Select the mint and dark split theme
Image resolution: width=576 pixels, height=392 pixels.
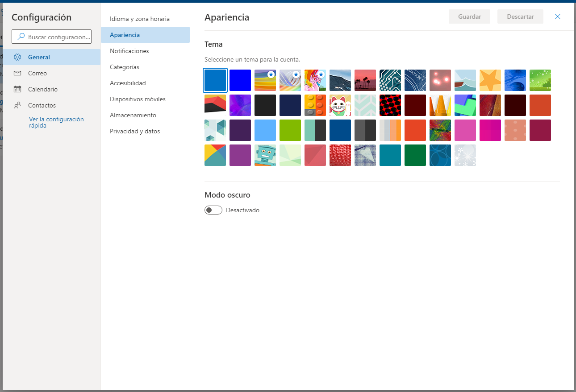[x=315, y=130]
